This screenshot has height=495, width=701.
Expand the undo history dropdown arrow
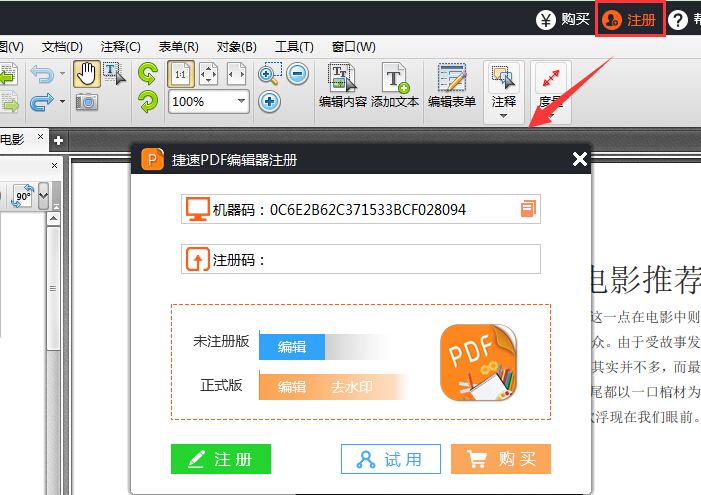pos(63,73)
